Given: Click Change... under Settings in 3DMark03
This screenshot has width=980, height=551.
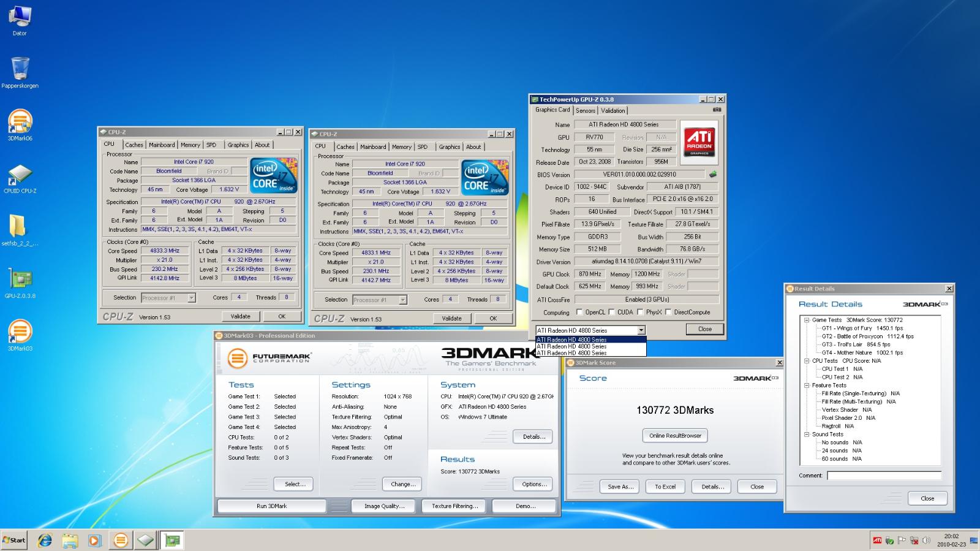Looking at the screenshot, I should [403, 484].
